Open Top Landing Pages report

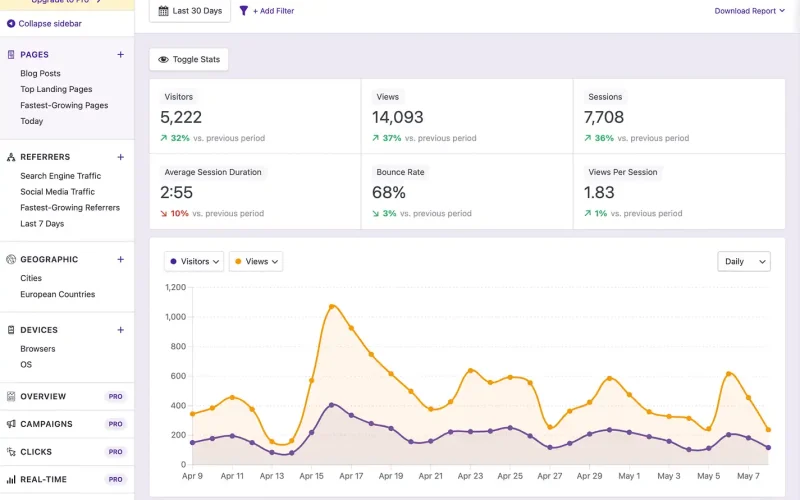[56, 89]
